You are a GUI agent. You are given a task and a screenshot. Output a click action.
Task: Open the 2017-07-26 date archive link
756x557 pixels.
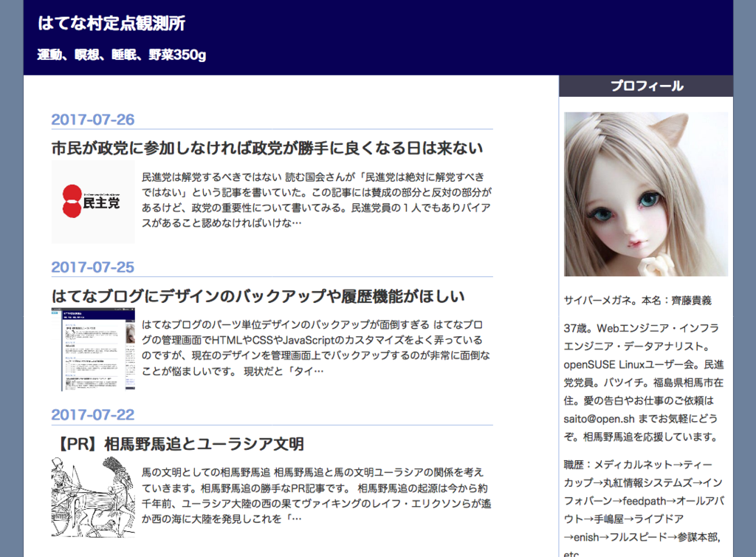92,120
